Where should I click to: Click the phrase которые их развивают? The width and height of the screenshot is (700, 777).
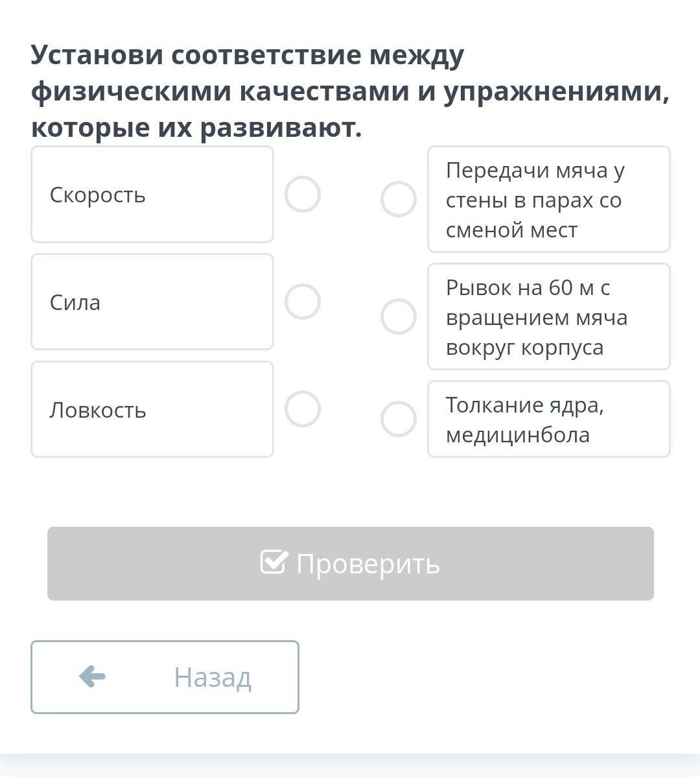(196, 128)
